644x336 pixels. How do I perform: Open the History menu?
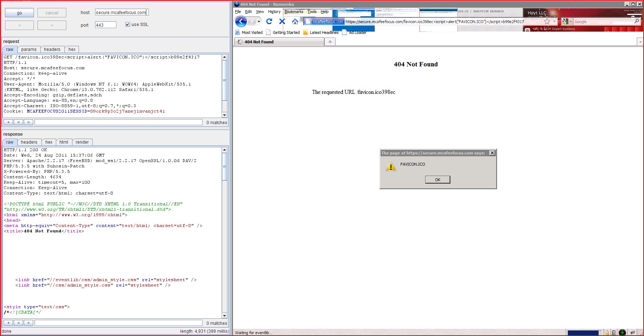click(274, 12)
